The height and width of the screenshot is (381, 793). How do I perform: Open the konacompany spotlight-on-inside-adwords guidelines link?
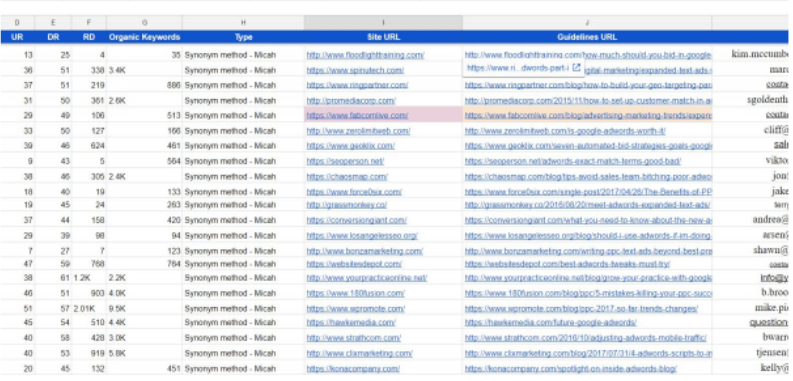point(570,369)
